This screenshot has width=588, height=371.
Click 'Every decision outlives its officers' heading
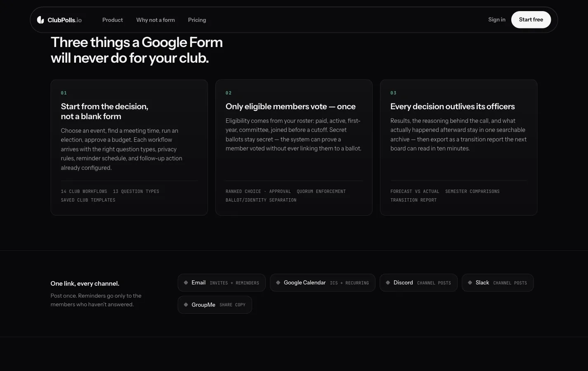tap(453, 106)
